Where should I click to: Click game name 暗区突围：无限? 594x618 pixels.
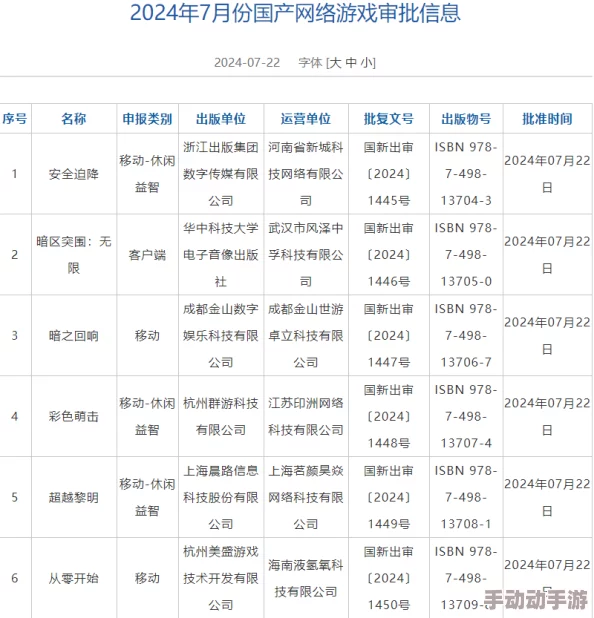click(x=74, y=255)
